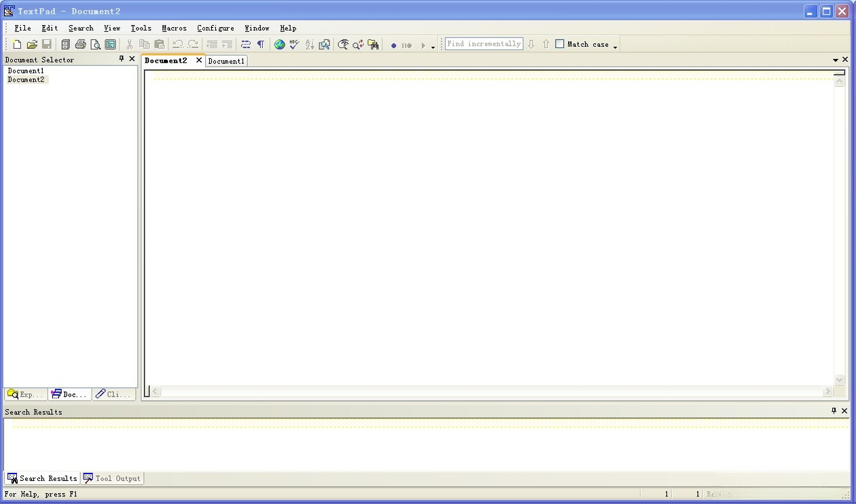Click the Find in Files binoculars icon
This screenshot has height=504, width=856.
click(373, 44)
